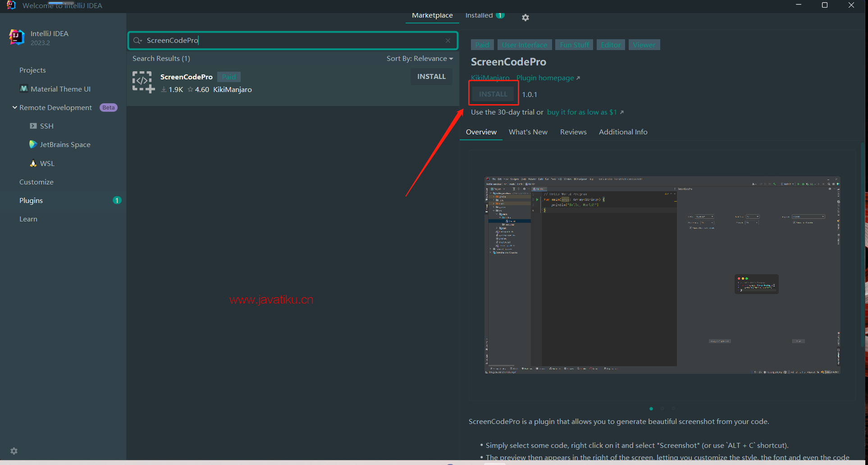
Task: Open the KikiManjaro vendor link
Action: (x=490, y=78)
